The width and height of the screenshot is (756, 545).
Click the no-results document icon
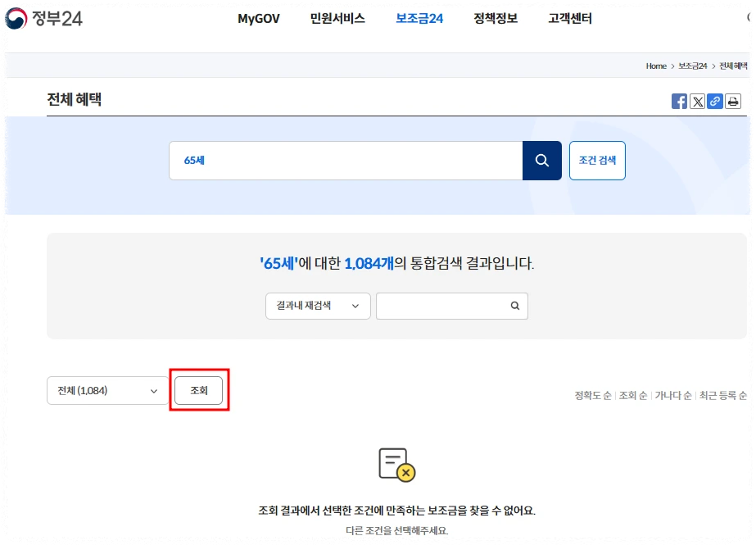(396, 466)
